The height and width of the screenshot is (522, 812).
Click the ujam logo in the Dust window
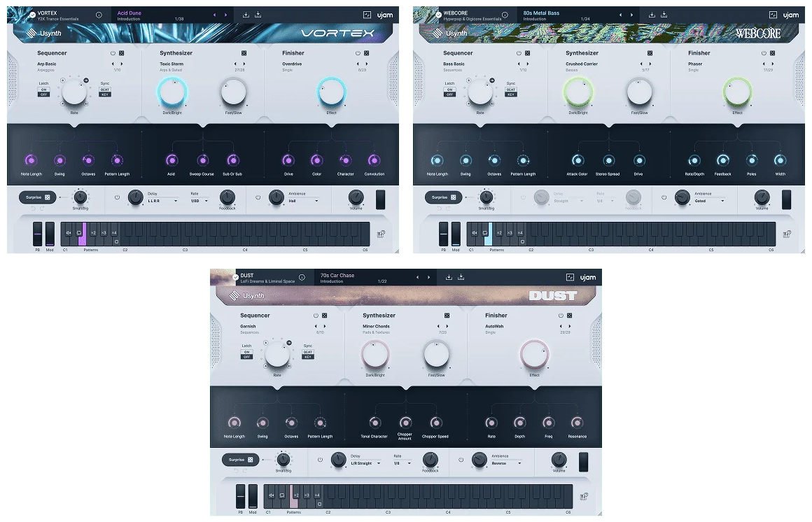tap(588, 278)
